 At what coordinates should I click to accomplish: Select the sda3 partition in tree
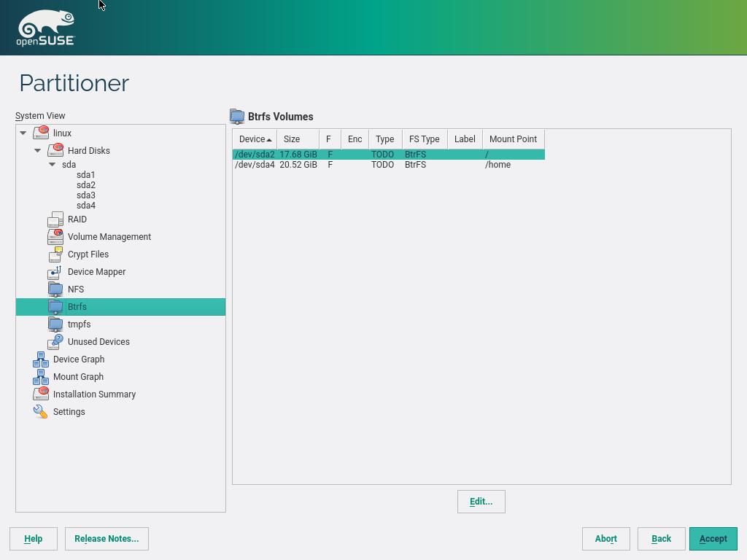[x=86, y=195]
